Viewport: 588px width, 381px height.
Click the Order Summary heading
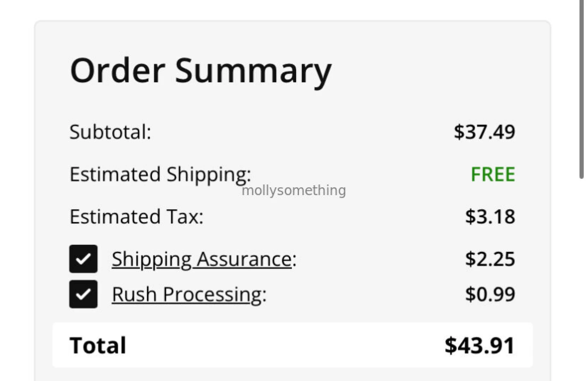click(x=200, y=71)
